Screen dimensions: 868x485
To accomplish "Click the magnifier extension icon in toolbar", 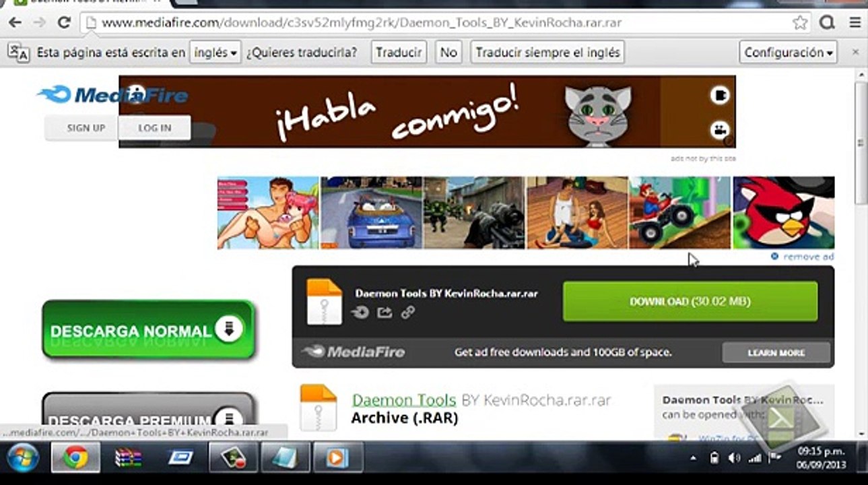I will (827, 23).
